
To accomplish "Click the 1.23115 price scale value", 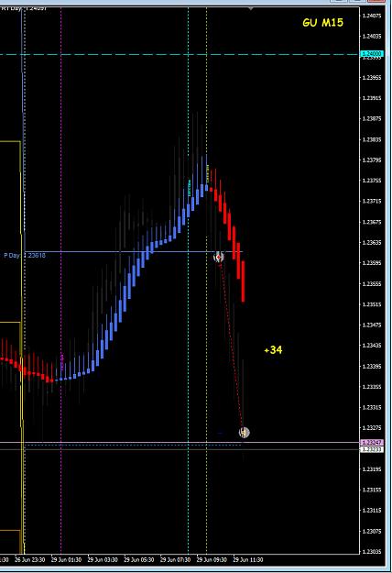I will [x=372, y=510].
